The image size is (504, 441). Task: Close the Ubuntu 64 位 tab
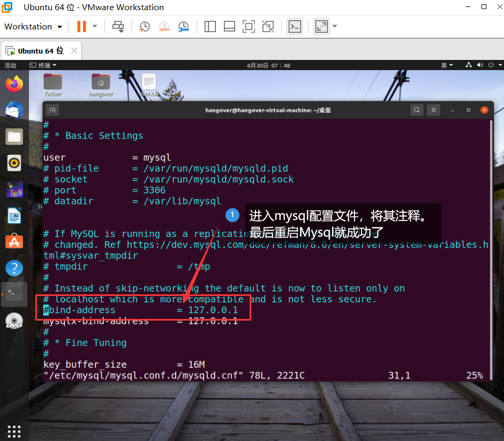point(74,51)
